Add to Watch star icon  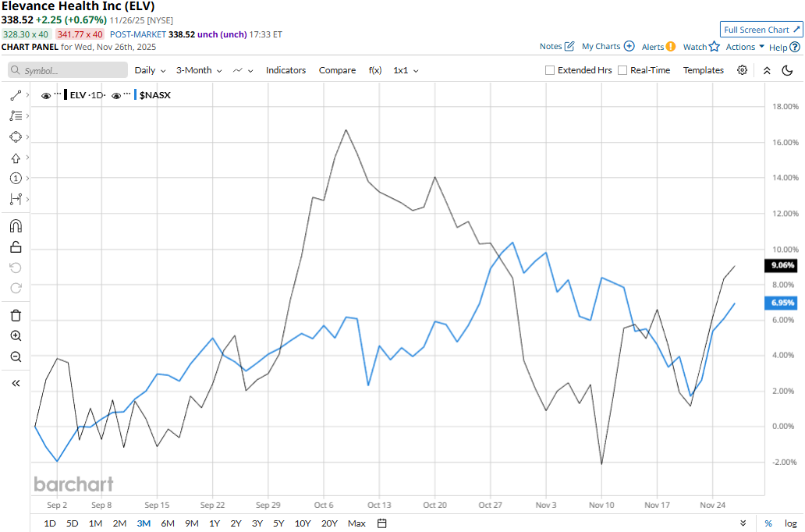click(715, 47)
